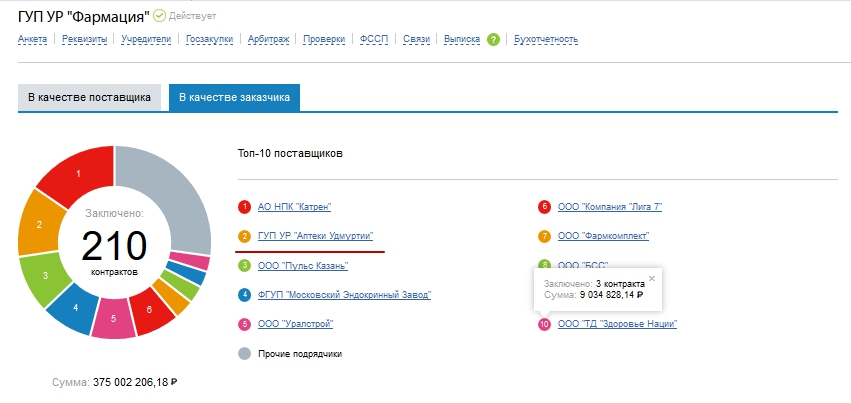Click pink donut segment labeled 5

pos(113,319)
